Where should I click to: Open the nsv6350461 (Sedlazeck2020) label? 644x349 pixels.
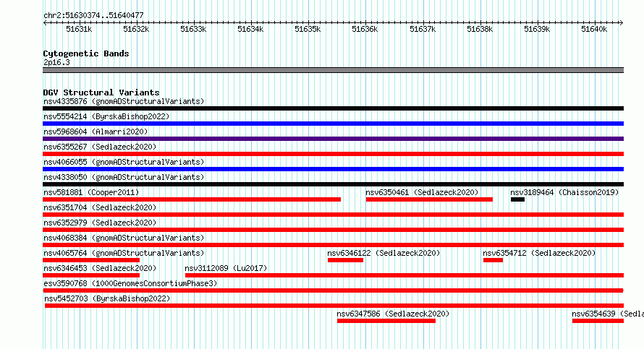[x=422, y=192]
